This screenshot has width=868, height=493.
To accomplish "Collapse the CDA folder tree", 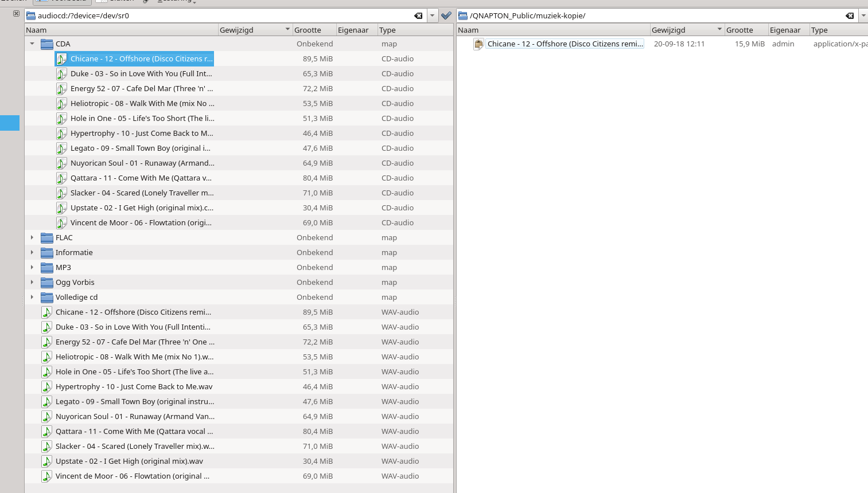I will click(x=32, y=44).
